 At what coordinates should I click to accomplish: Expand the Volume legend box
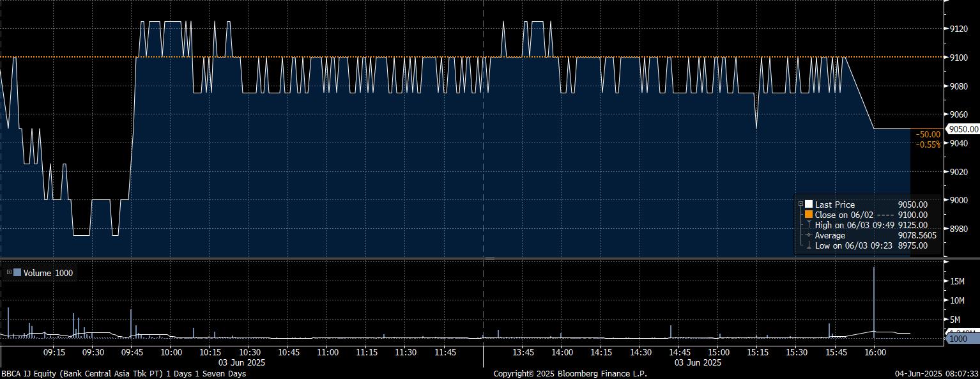(x=8, y=273)
